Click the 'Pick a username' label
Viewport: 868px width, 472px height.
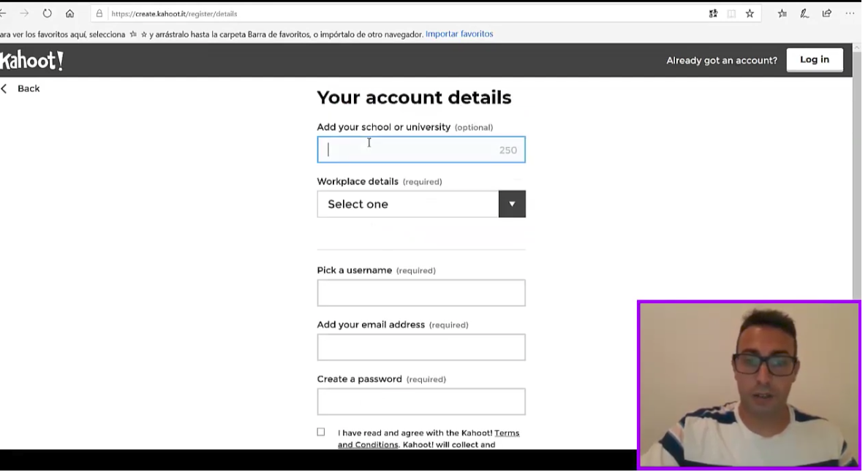tap(354, 270)
